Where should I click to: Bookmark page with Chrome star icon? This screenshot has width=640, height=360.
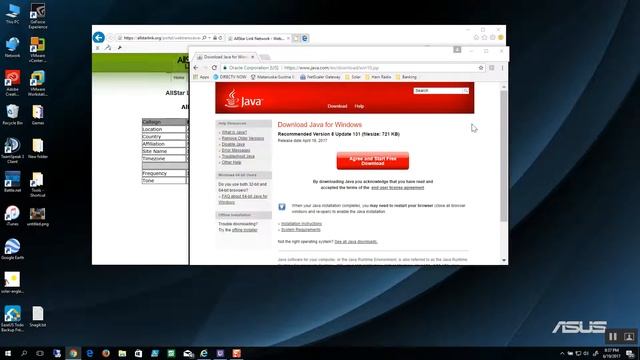click(481, 68)
